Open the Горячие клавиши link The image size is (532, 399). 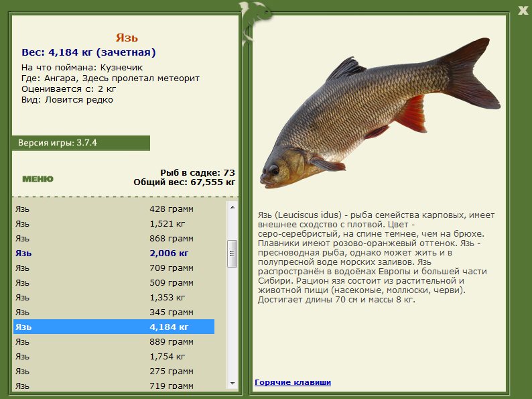pyautogui.click(x=293, y=382)
